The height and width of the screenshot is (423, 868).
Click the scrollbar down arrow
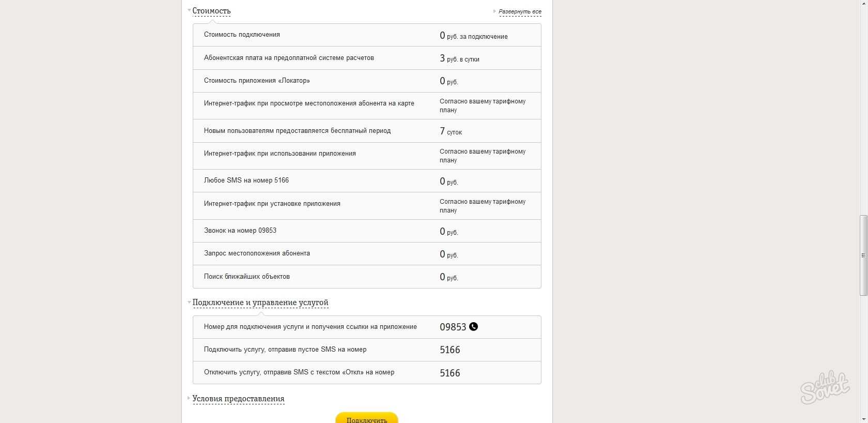(x=863, y=418)
